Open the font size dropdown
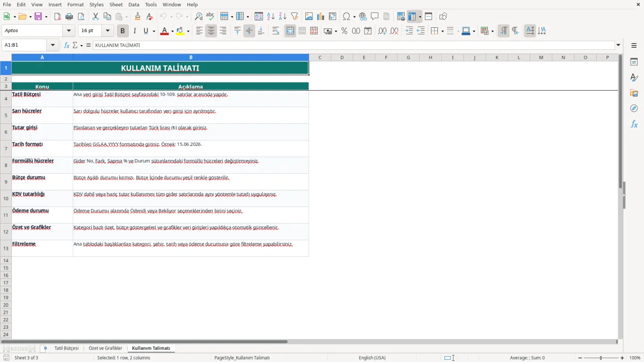 [108, 31]
